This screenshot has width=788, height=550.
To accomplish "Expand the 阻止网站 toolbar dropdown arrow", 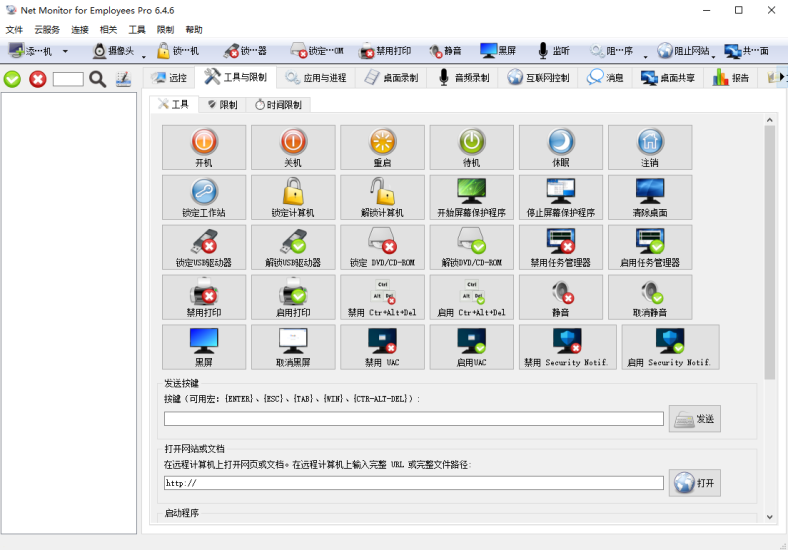I will click(x=714, y=56).
